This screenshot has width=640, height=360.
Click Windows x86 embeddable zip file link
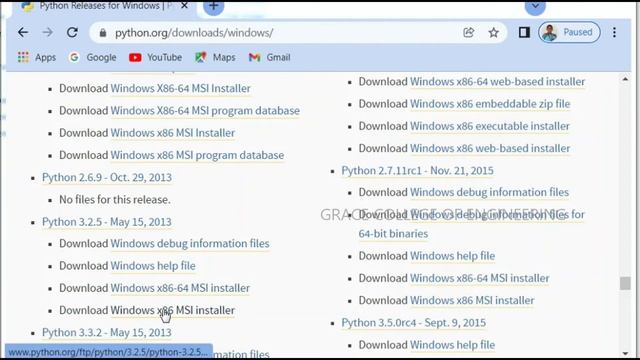pyautogui.click(x=490, y=104)
